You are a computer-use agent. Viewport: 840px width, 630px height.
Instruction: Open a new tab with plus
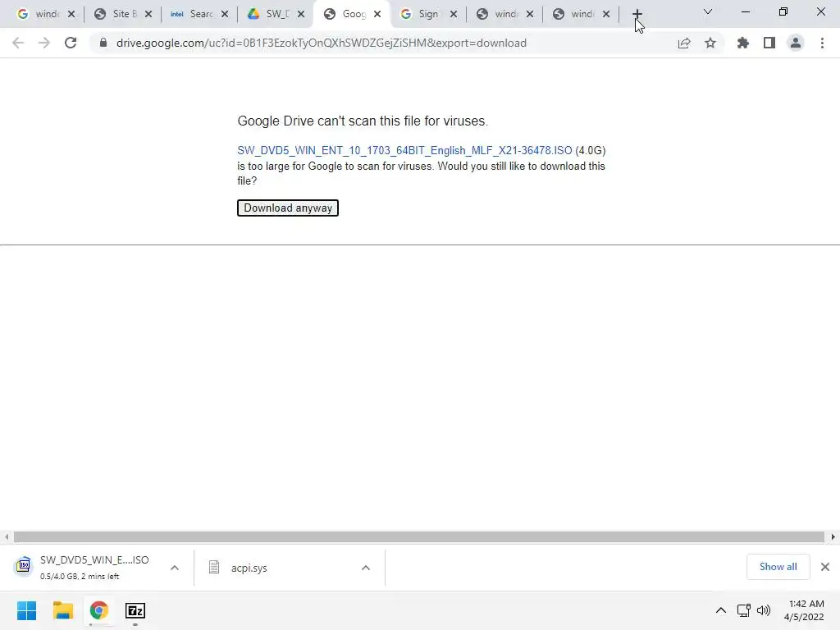coord(637,14)
